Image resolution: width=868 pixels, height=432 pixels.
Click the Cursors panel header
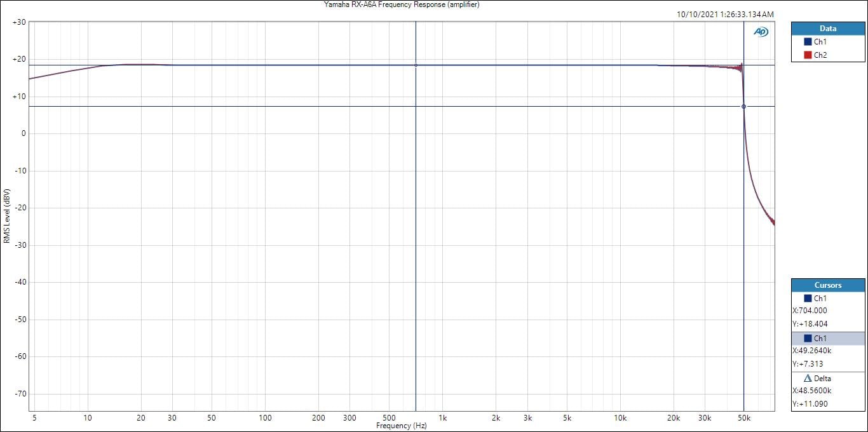827,285
